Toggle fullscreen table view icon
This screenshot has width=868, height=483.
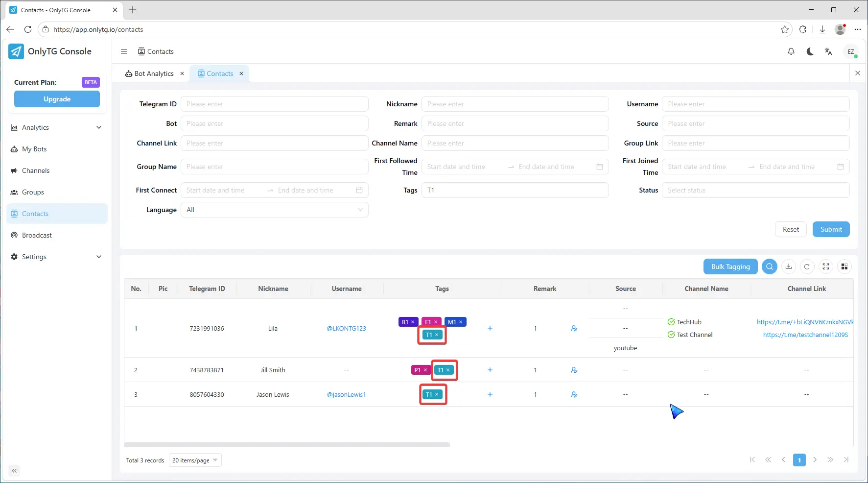[825, 266]
